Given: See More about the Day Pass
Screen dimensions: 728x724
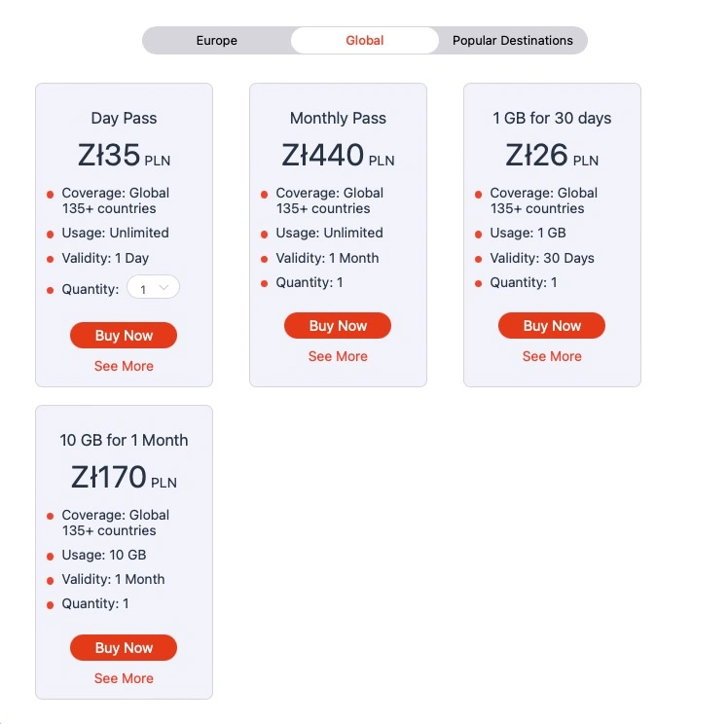Looking at the screenshot, I should pos(124,366).
